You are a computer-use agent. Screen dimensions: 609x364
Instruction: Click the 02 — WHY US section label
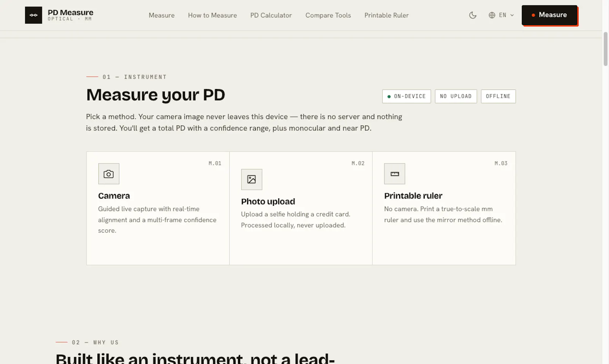87,342
